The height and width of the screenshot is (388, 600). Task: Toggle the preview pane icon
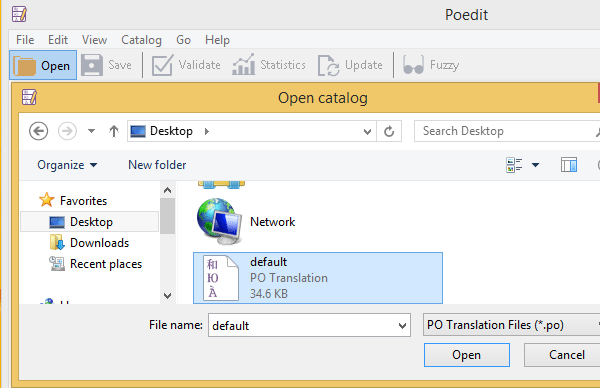pos(569,165)
